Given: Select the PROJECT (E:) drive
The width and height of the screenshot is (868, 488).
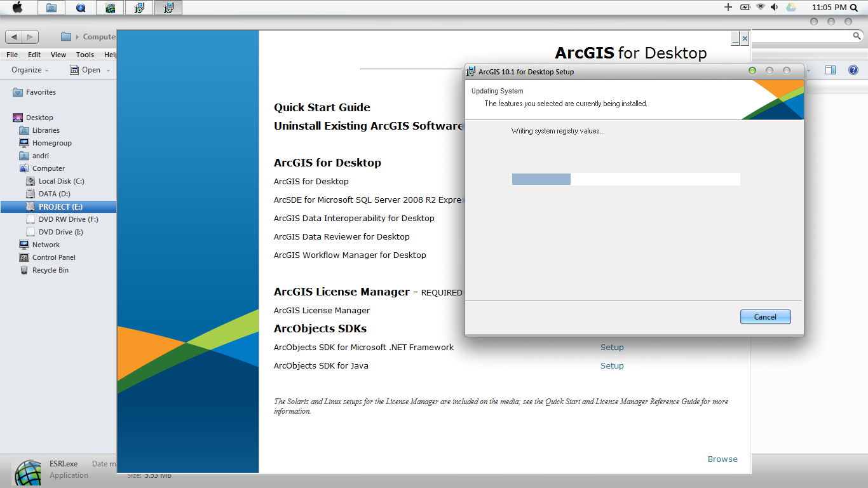Looking at the screenshot, I should click(58, 207).
